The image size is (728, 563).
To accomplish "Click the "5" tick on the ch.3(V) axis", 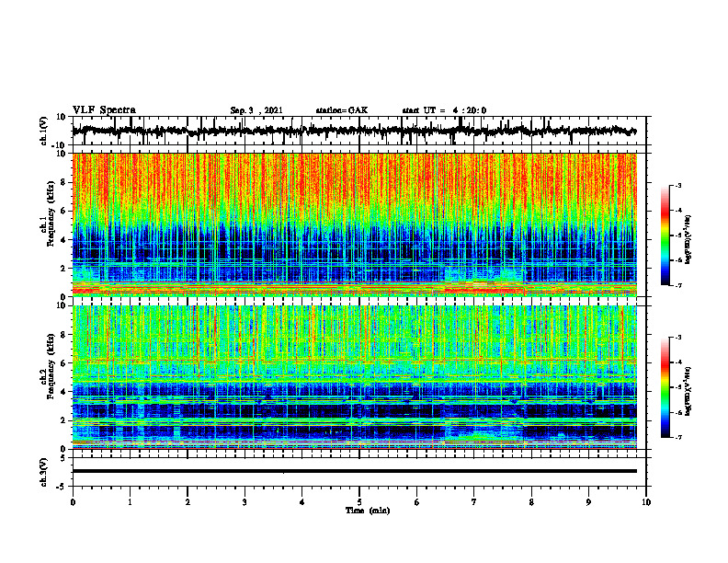I will (x=63, y=458).
